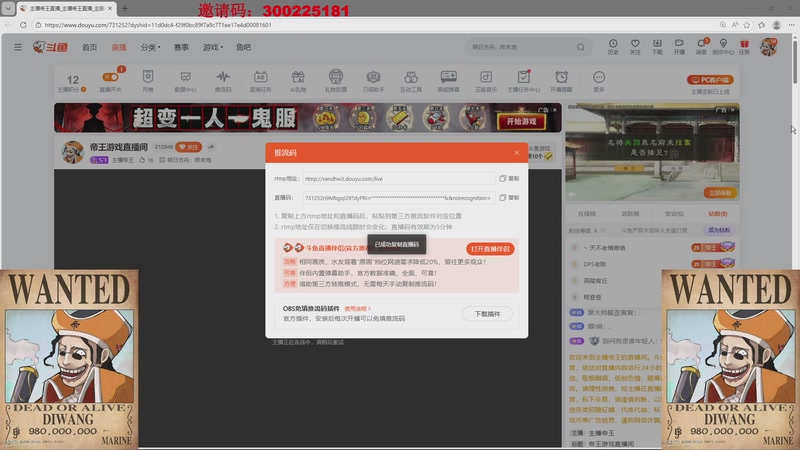Click the 成为钻粉 button
This screenshot has width=800, height=450.
(718, 230)
